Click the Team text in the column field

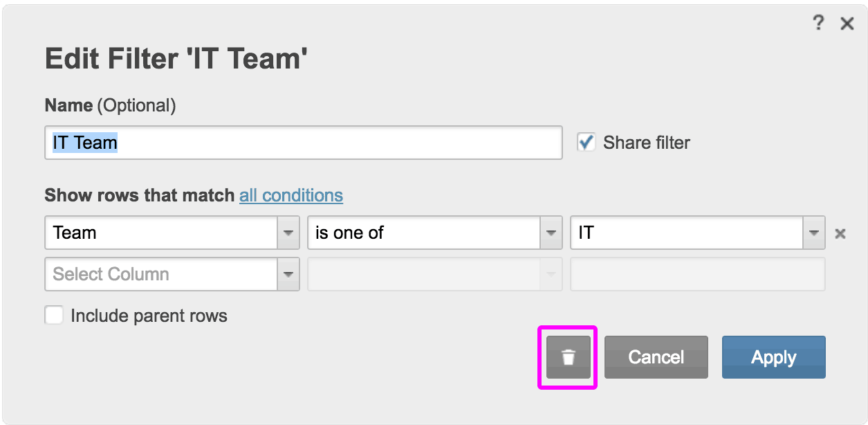75,233
